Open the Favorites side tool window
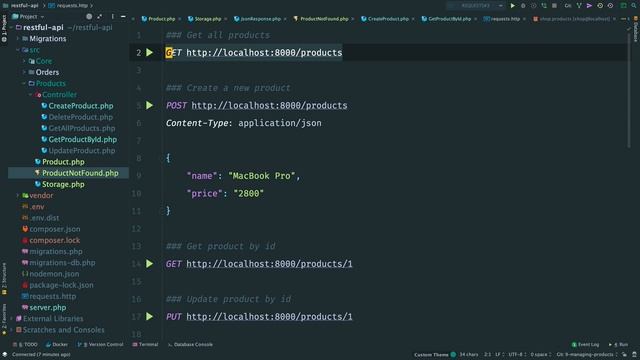640x360 pixels. coord(4,320)
